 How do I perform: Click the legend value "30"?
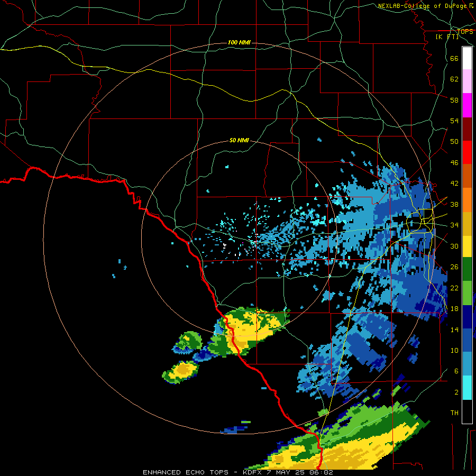454,246
